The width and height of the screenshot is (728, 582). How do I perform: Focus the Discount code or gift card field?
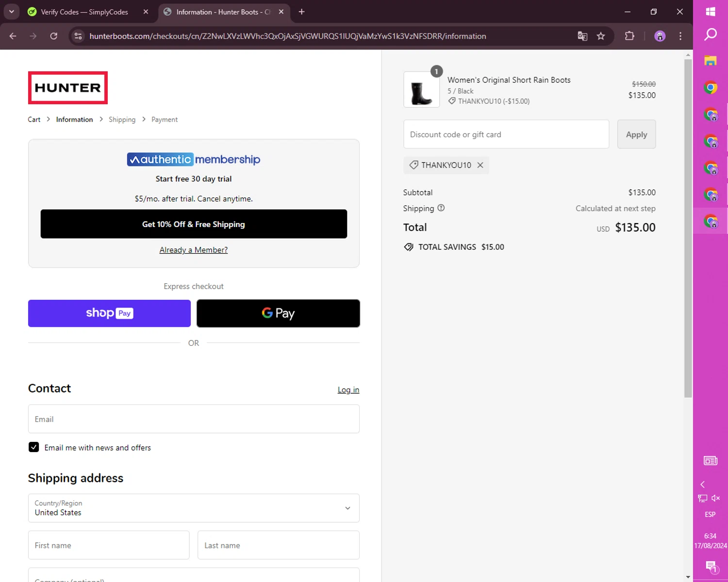506,134
